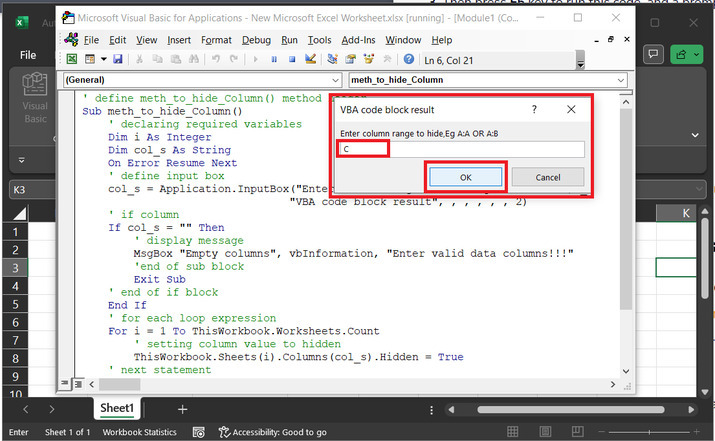Image resolution: width=715 pixels, height=441 pixels.
Task: Click the Insert UserForm toolbar icon
Action: [90, 59]
